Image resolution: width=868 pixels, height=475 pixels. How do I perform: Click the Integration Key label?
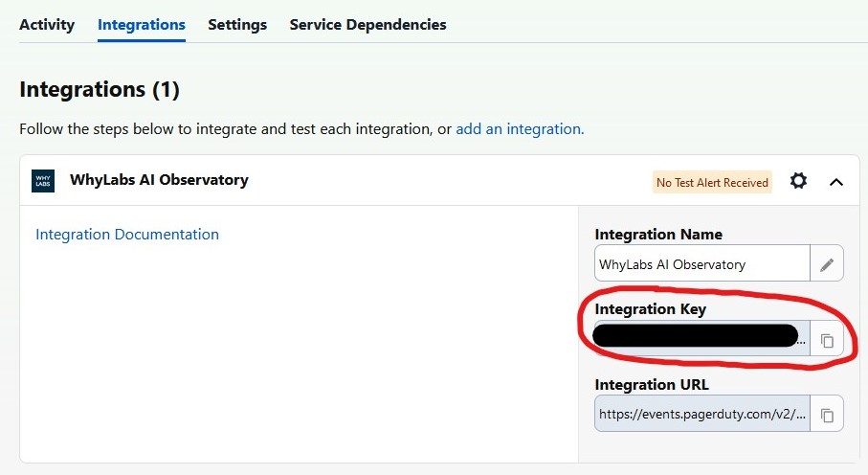pos(651,309)
